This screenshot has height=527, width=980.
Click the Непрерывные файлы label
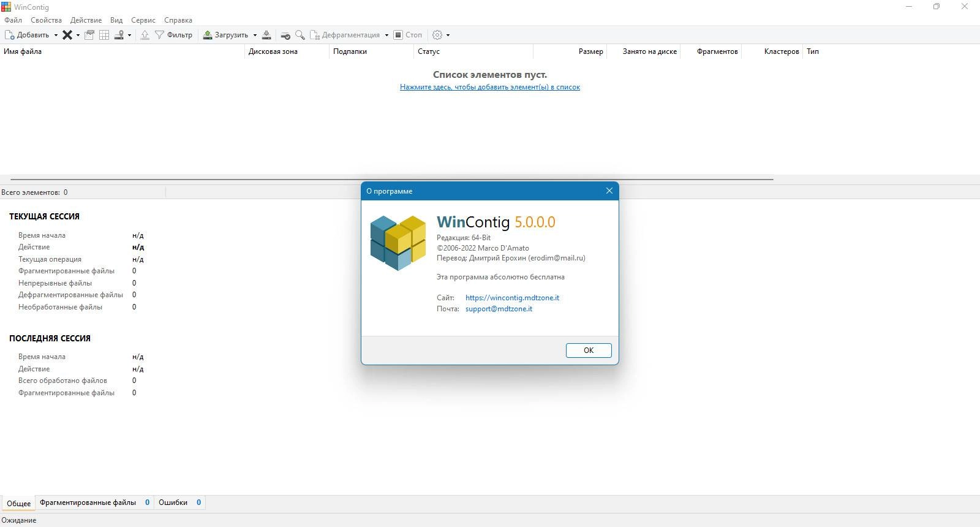coord(55,283)
